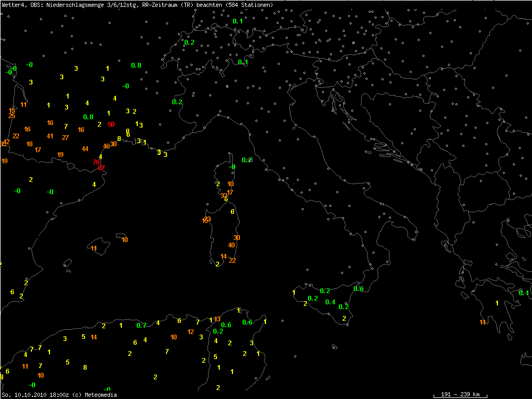
Task: Select the orange 27 rainfall value
Action: (65, 138)
